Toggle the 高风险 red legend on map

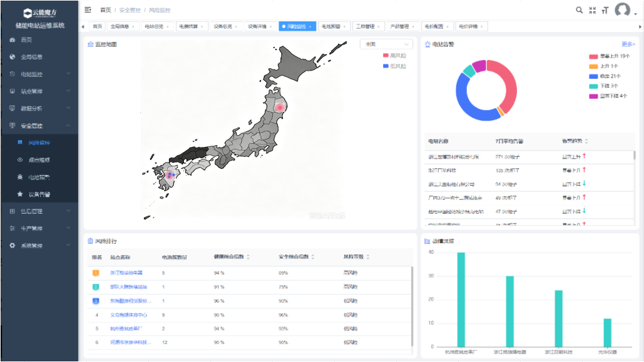pyautogui.click(x=394, y=56)
